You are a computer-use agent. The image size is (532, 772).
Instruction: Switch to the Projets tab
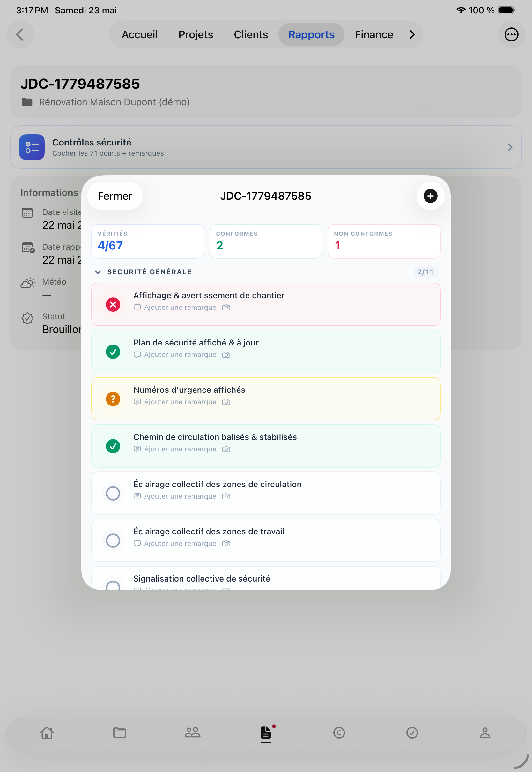point(196,34)
